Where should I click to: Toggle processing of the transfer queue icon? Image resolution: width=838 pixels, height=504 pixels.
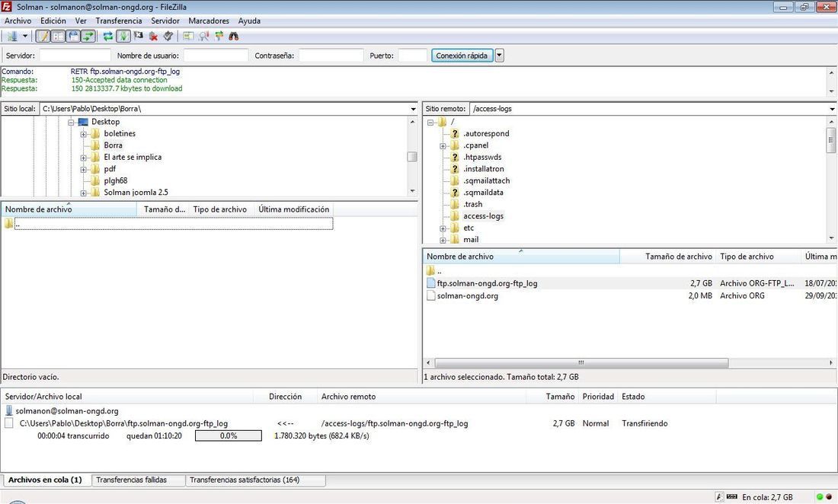pyautogui.click(x=123, y=37)
